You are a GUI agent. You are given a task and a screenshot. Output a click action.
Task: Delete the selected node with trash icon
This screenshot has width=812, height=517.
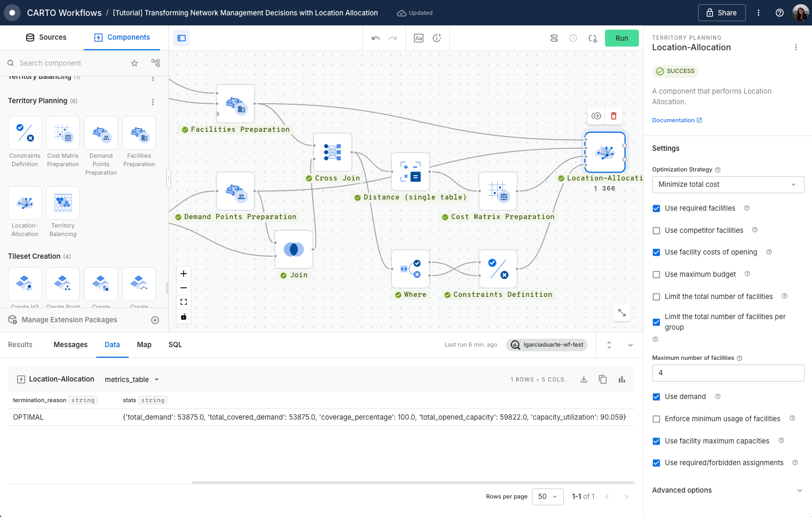(x=613, y=116)
